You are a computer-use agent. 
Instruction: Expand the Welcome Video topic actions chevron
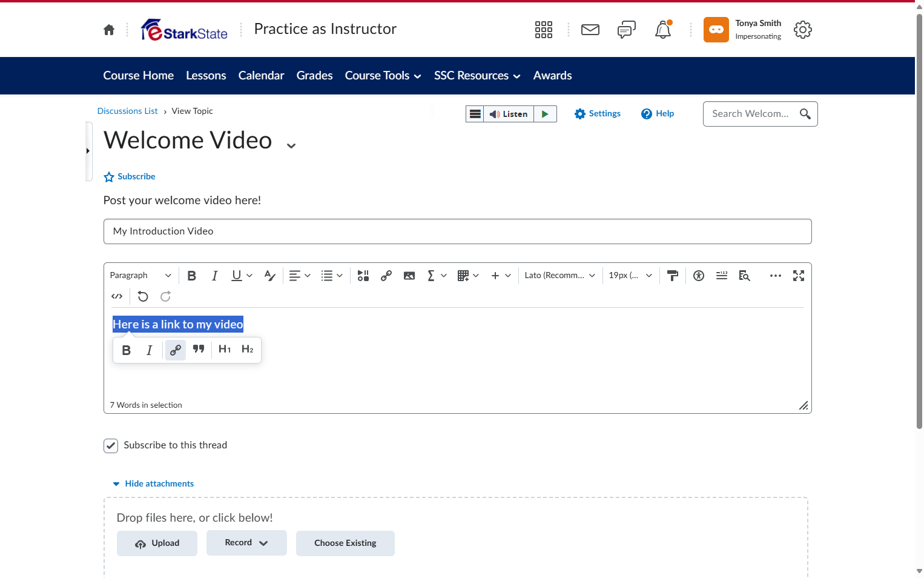[x=291, y=145]
